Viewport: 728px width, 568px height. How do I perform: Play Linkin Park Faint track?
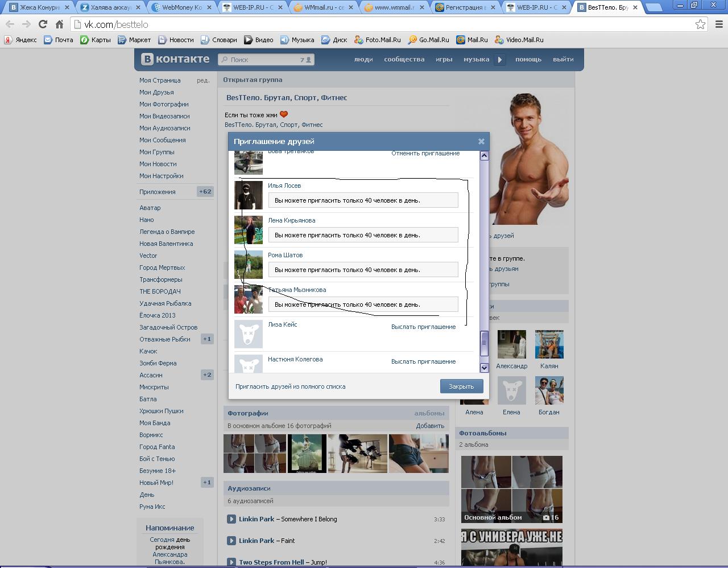(x=231, y=541)
